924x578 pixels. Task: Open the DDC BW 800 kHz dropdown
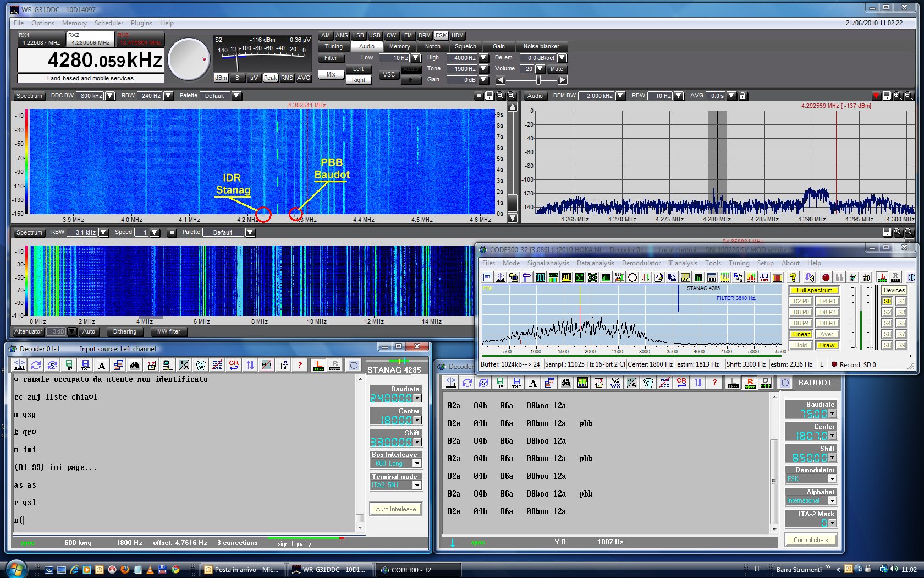click(110, 96)
